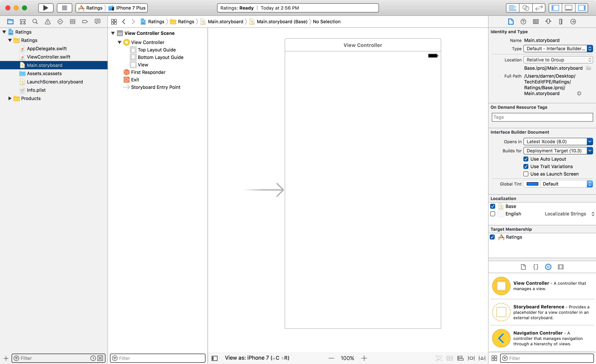This screenshot has width=596, height=364.
Task: Click Main.storyboard (Base) in the jump bar
Action: tap(282, 22)
